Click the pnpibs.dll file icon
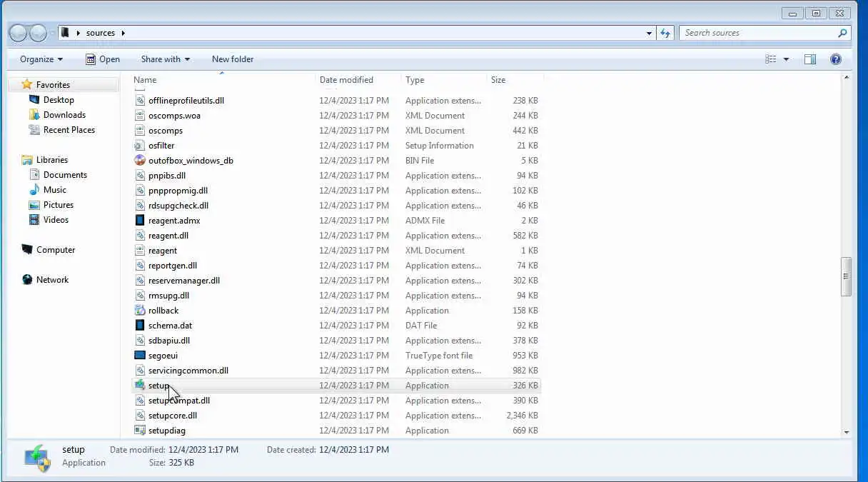The image size is (868, 482). click(x=140, y=176)
